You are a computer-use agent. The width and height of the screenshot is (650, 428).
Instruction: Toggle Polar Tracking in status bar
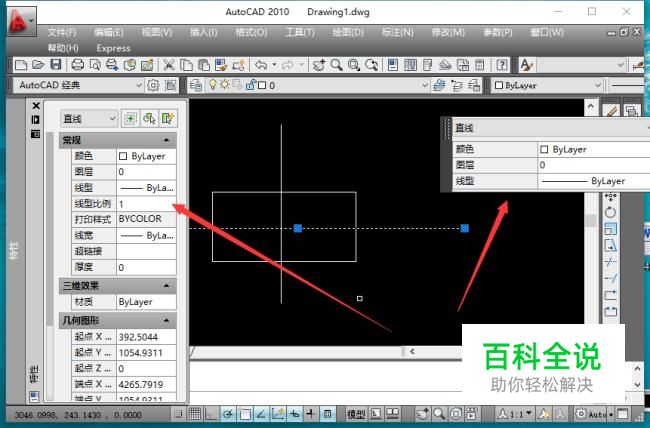click(228, 413)
